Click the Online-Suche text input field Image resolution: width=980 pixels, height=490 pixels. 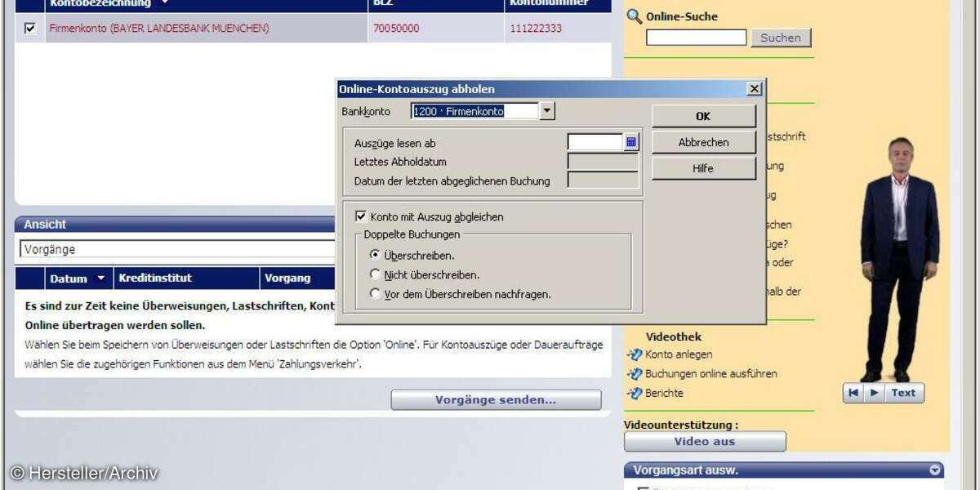(696, 38)
